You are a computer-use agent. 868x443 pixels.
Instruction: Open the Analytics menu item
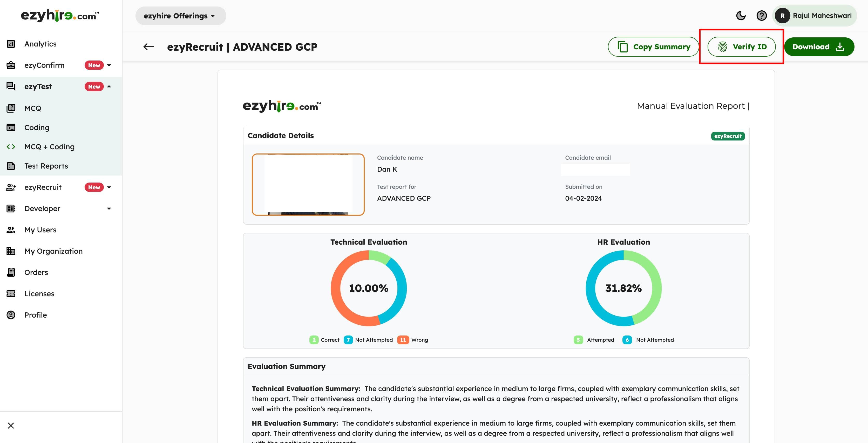(61, 44)
